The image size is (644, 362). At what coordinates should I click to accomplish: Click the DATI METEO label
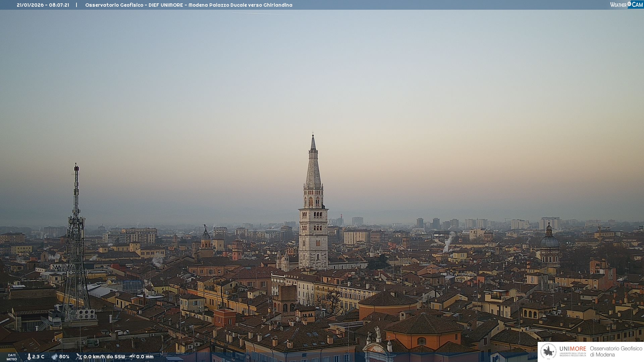pos(12,357)
